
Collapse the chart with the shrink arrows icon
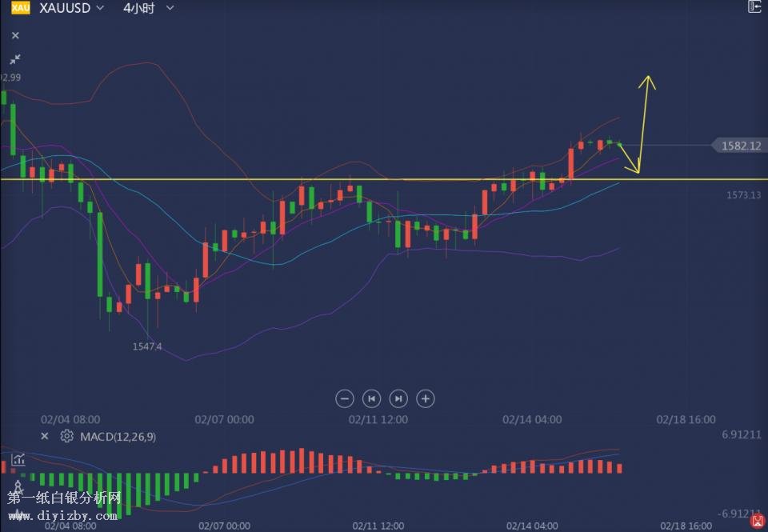pos(15,59)
